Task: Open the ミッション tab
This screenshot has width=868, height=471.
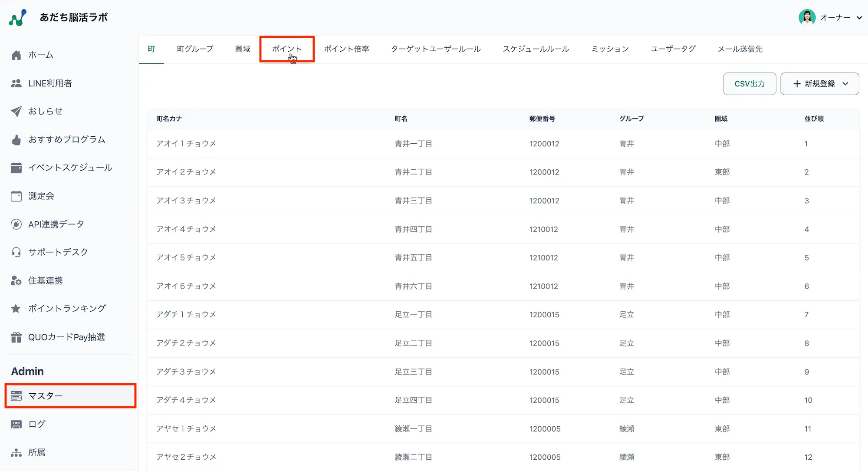Action: click(x=610, y=49)
